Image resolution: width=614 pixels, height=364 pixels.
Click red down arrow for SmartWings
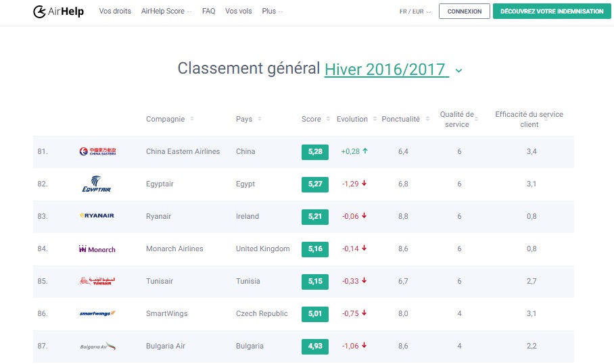[364, 313]
